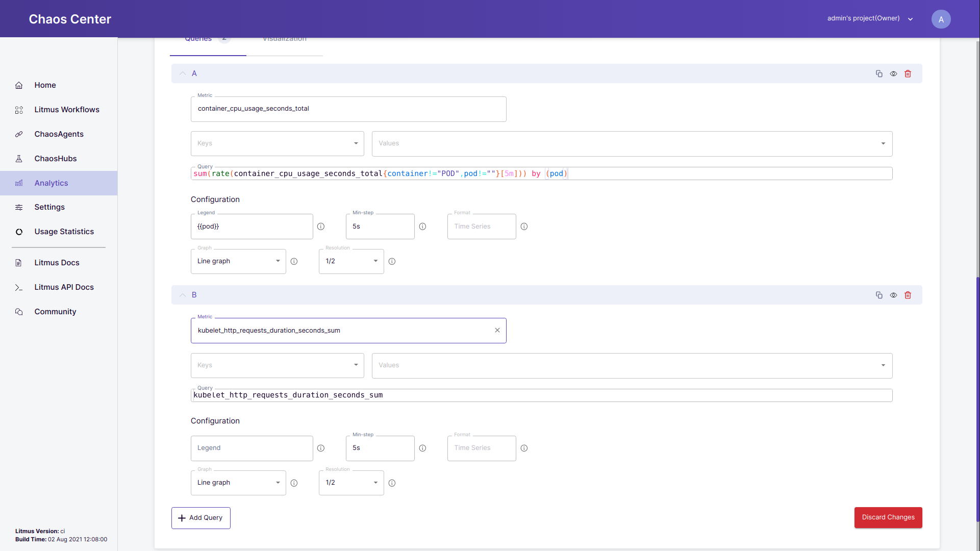Open ChaosHubs from sidebar
Viewport: 980px width, 551px height.
click(x=56, y=159)
